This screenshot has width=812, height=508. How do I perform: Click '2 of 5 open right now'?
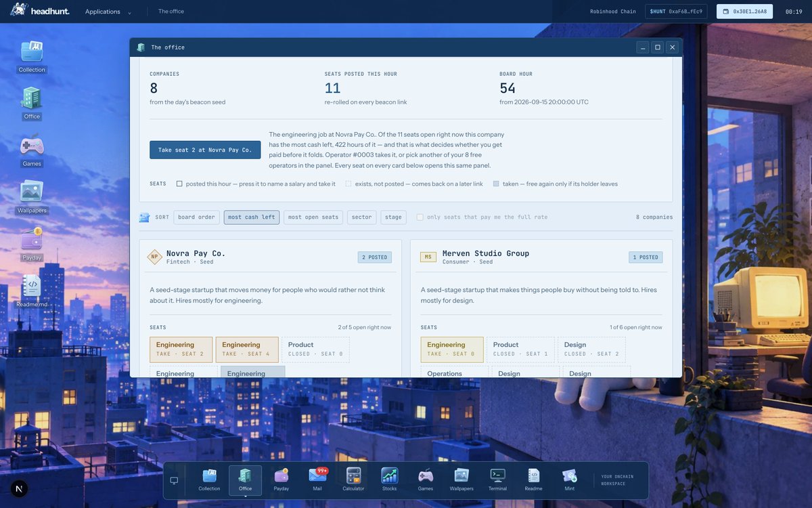coord(365,327)
